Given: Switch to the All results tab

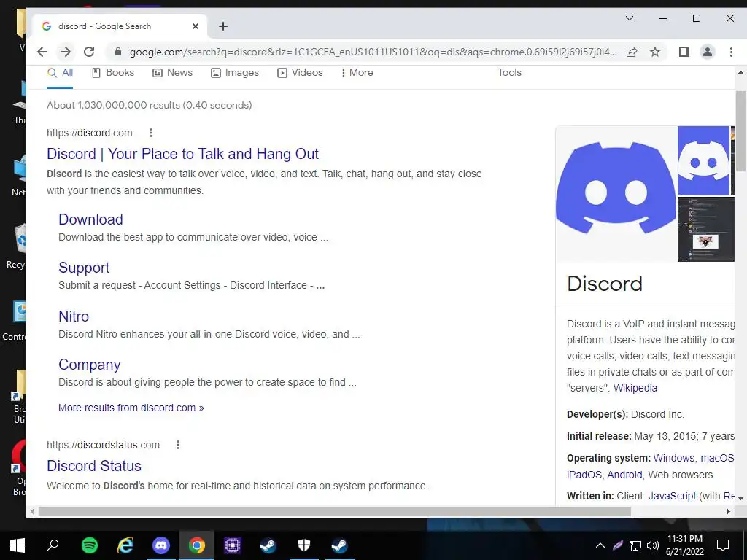Looking at the screenshot, I should (60, 72).
